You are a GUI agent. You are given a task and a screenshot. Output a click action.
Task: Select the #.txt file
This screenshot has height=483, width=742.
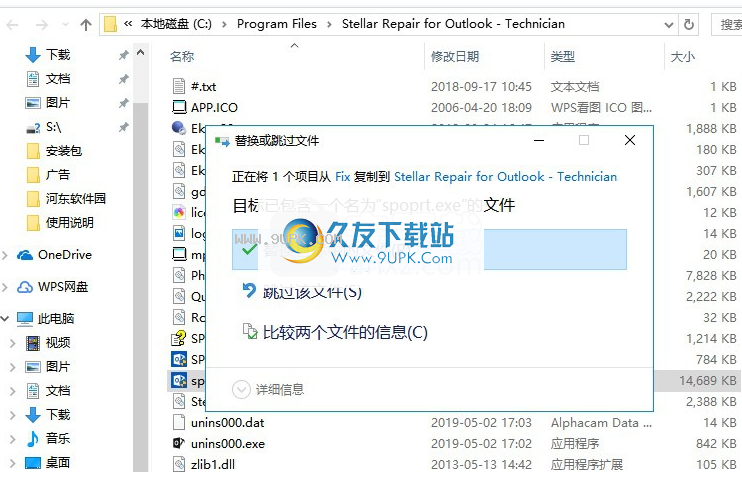pyautogui.click(x=203, y=87)
